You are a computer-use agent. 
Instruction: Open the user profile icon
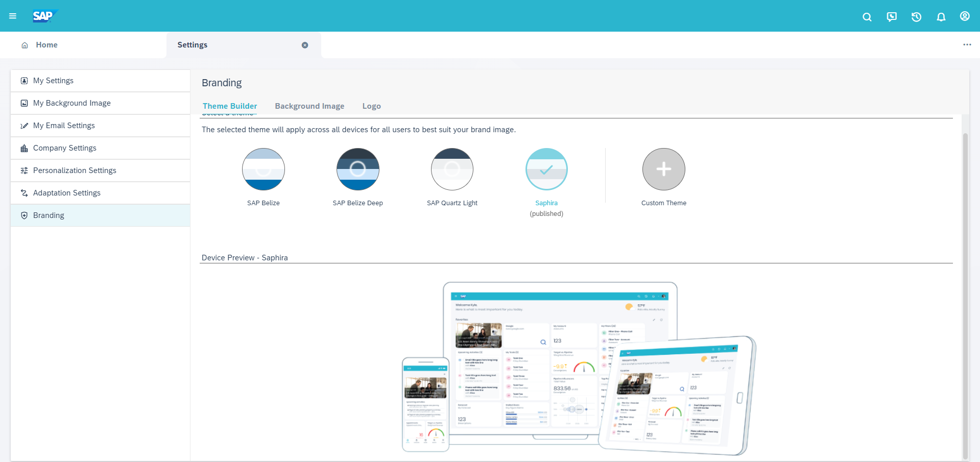tap(965, 16)
